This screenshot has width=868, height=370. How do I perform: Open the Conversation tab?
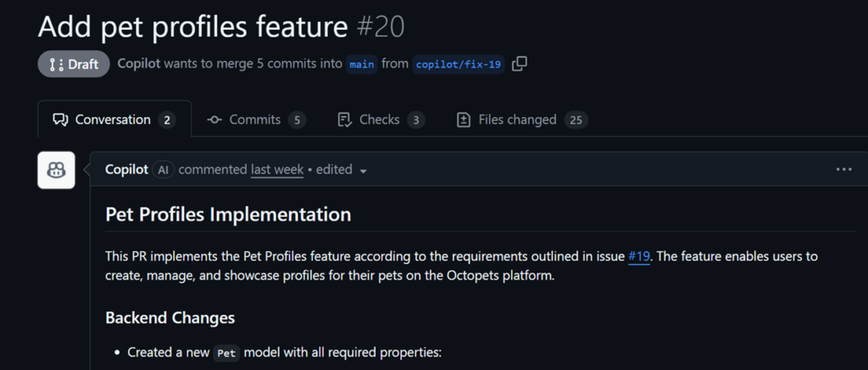click(114, 120)
